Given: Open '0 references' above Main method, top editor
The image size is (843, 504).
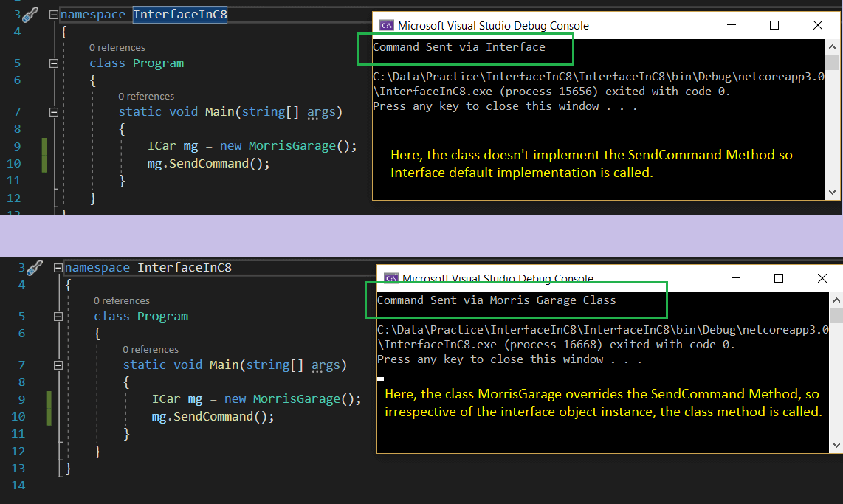Looking at the screenshot, I should coord(146,96).
